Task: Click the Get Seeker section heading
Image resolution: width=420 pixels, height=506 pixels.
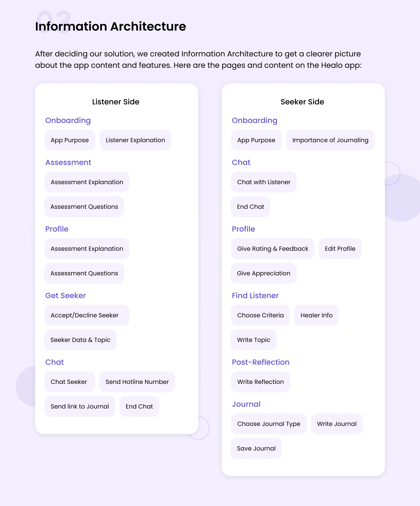Action: [x=65, y=296]
